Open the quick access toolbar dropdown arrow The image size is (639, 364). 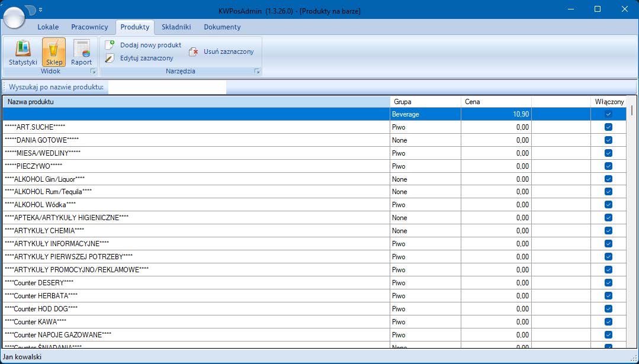point(40,10)
